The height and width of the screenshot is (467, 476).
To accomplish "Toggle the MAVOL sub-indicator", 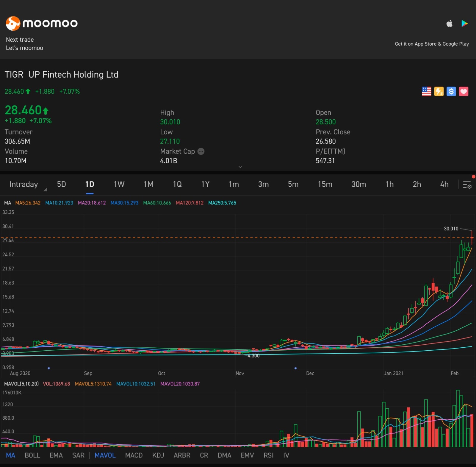I will [105, 455].
